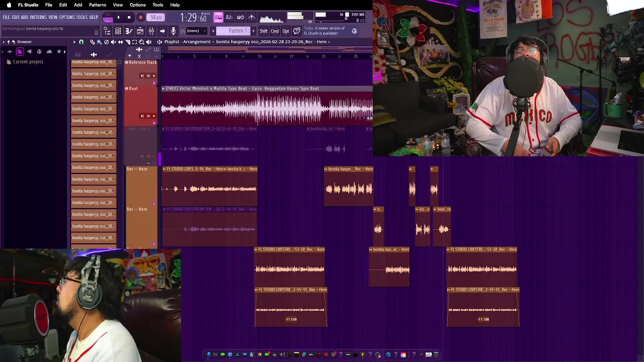Open macOS Tools menu bar item
The image size is (644, 362).
[x=157, y=5]
